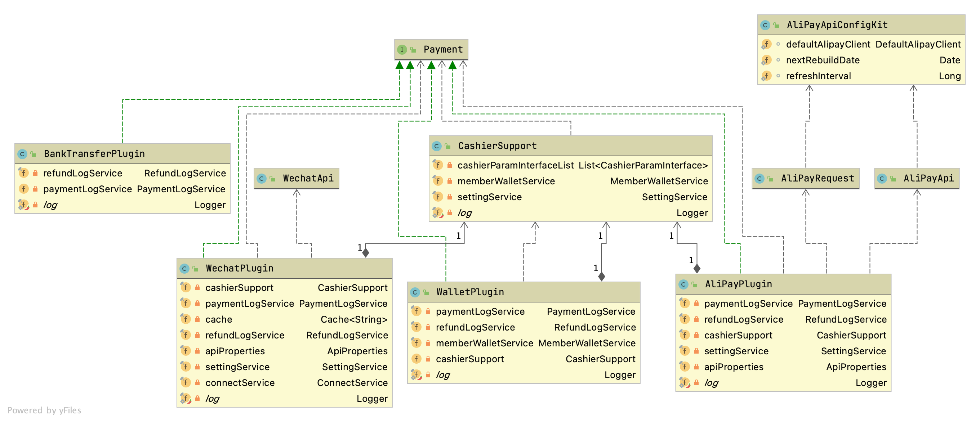
Task: Select the WechatApi class title
Action: point(308,178)
